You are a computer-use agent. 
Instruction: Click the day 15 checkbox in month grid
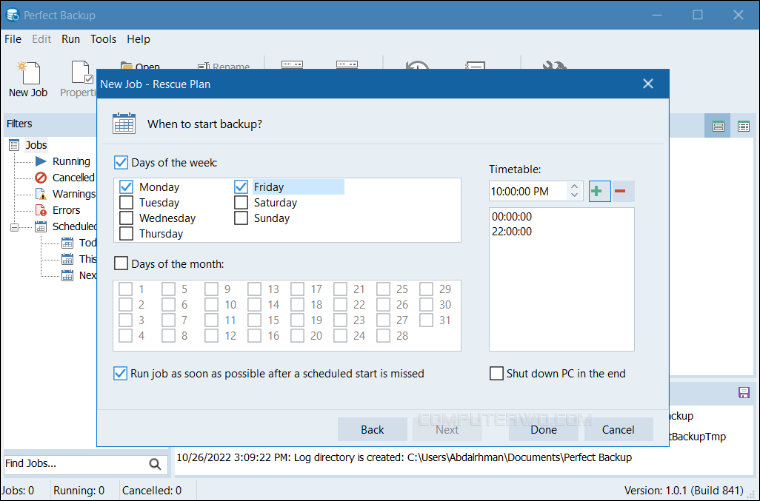coord(254,320)
